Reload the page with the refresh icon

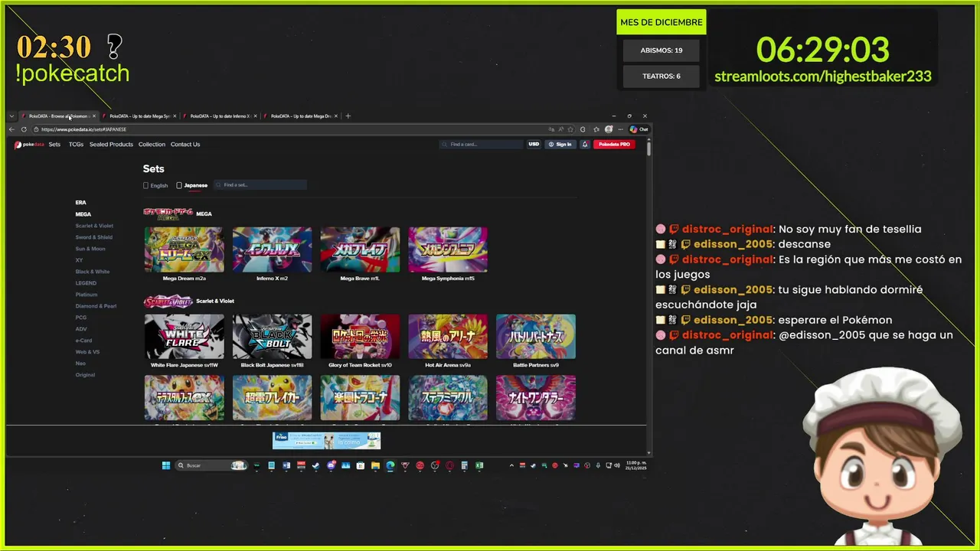[24, 129]
